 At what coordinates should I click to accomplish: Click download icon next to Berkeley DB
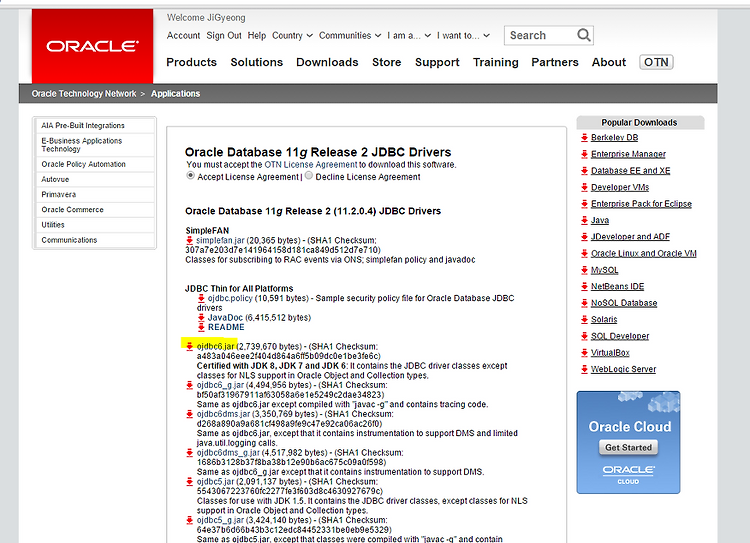(x=584, y=138)
